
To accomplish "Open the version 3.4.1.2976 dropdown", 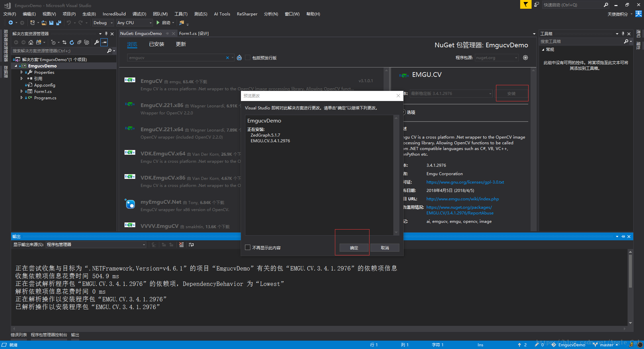I will click(451, 94).
